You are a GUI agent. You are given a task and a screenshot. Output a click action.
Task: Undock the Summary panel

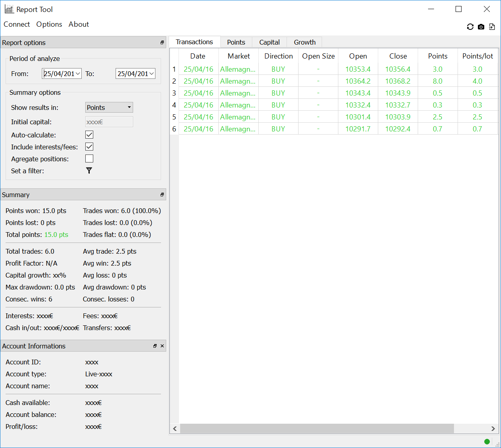[162, 195]
